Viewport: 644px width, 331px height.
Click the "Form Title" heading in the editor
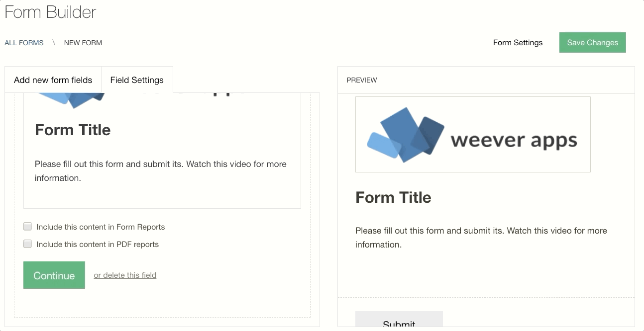[x=73, y=130]
